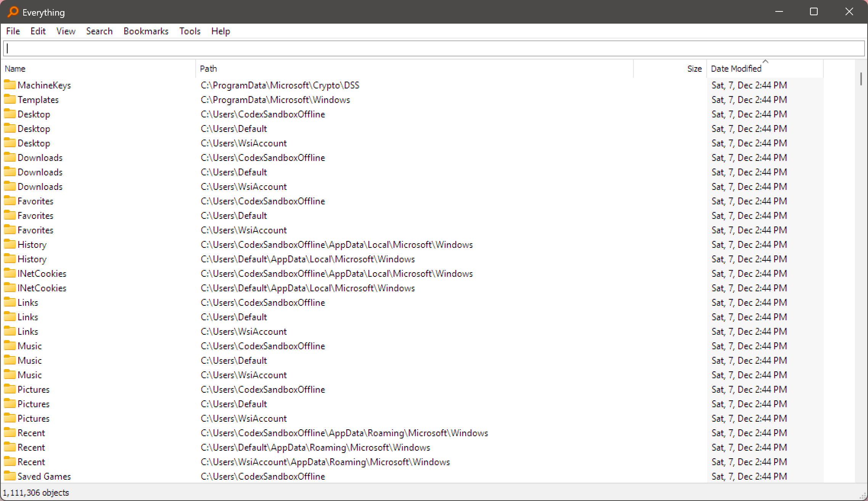Sort by the Date Modified column header
The width and height of the screenshot is (868, 501).
[765, 69]
